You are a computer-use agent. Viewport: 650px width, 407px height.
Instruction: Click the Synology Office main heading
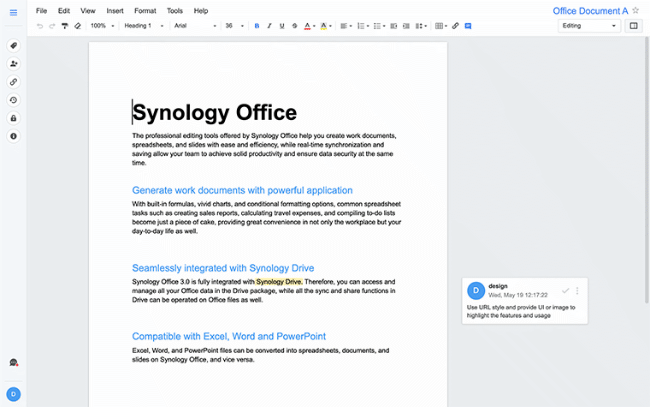click(x=214, y=112)
